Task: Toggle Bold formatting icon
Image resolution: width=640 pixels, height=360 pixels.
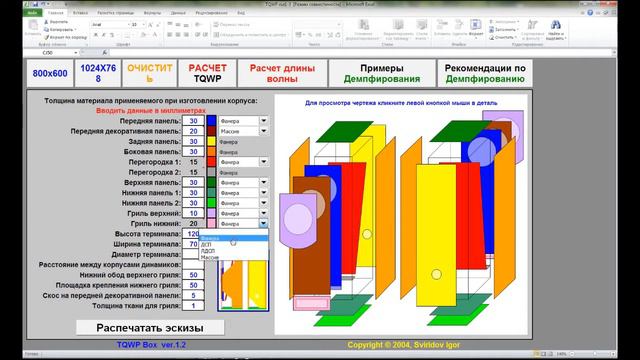Action: coord(96,35)
